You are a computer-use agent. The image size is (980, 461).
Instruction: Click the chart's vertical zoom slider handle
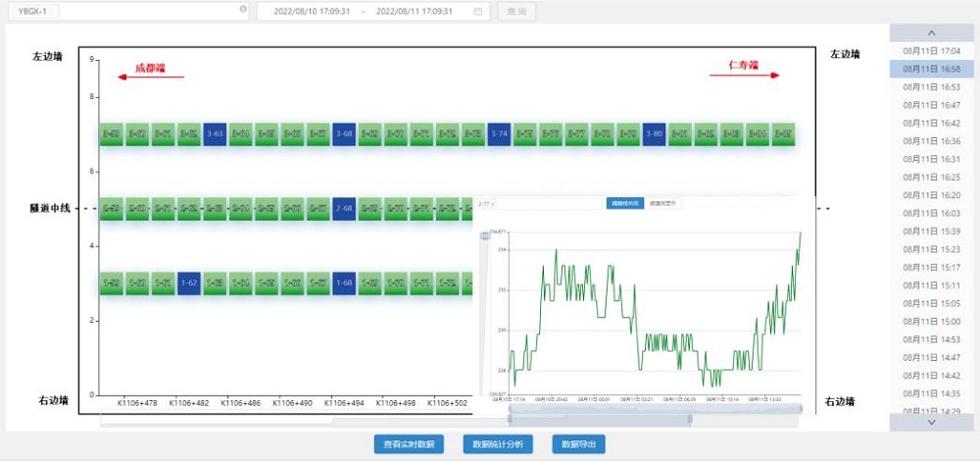click(x=483, y=236)
